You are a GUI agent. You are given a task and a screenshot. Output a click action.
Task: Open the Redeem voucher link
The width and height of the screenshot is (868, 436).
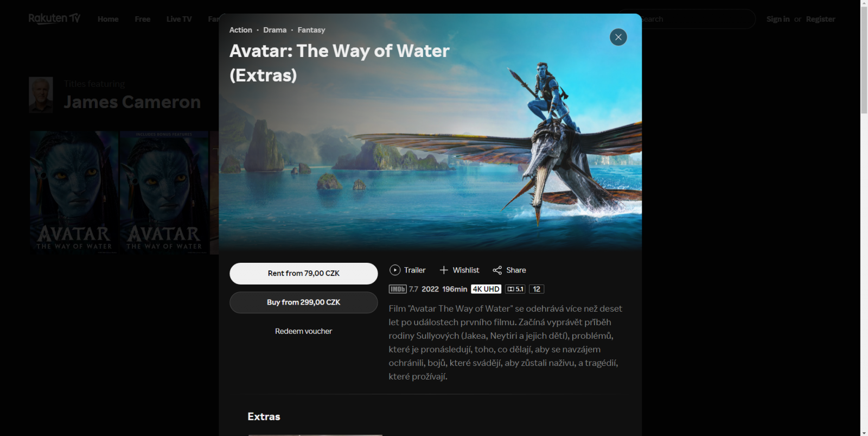303,331
